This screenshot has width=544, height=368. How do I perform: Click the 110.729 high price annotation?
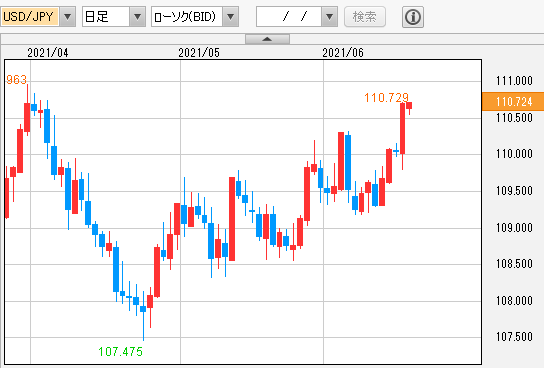[x=386, y=98]
